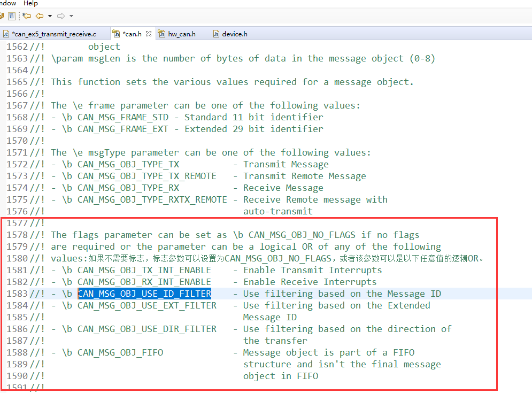Screen dimensions: 532x393
Task: Click the Forward navigation arrow icon
Action: tap(61, 16)
